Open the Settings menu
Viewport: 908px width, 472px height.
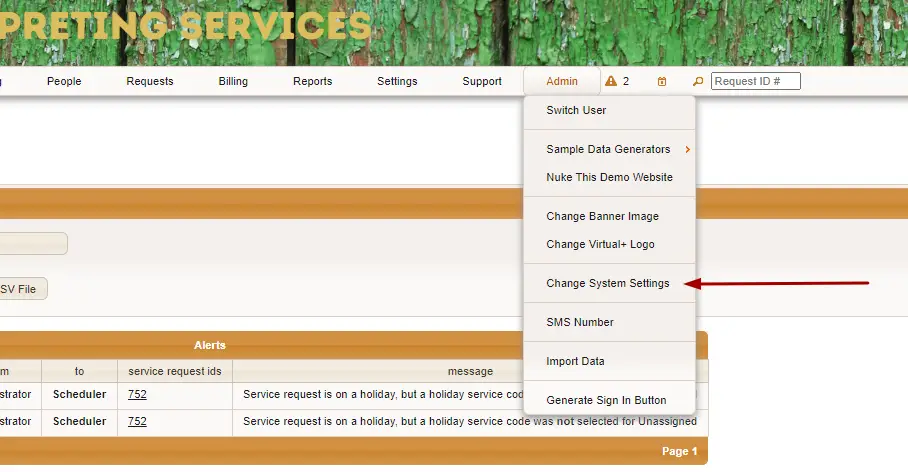[397, 81]
